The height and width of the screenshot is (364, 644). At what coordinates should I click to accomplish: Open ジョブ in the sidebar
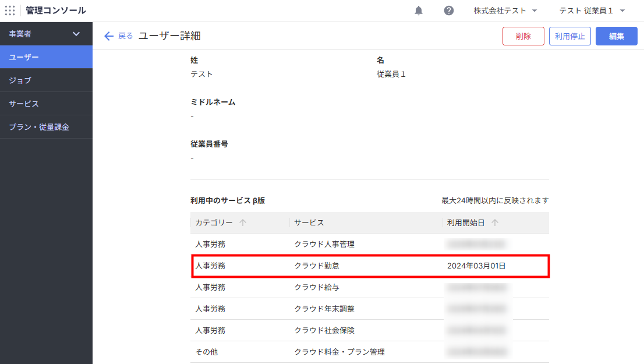tap(46, 80)
